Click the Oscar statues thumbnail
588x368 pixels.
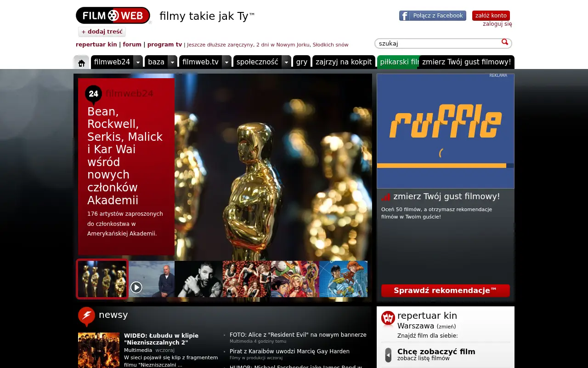coord(102,279)
